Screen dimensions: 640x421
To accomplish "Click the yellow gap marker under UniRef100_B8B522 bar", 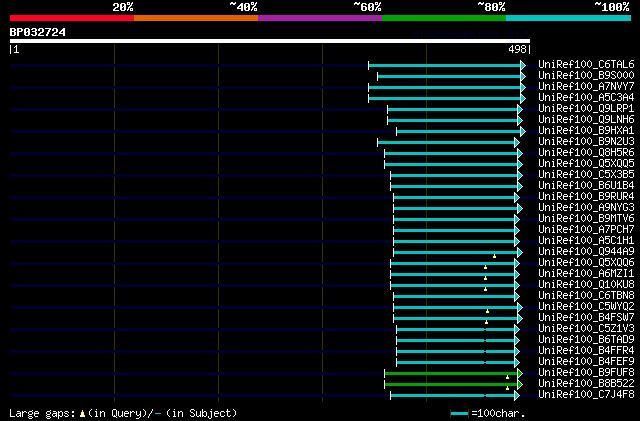I will tap(507, 388).
